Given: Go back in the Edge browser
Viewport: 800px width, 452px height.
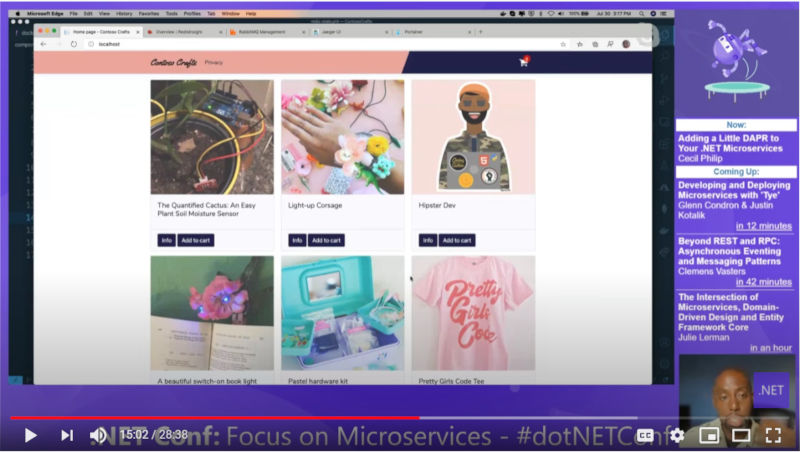Looking at the screenshot, I should pyautogui.click(x=43, y=44).
